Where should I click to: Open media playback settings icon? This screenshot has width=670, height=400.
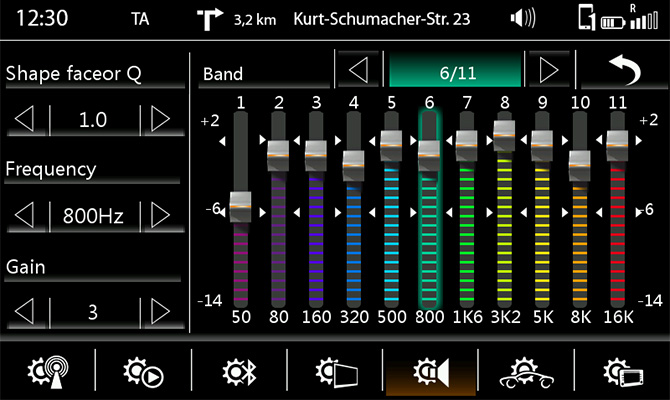(143, 374)
